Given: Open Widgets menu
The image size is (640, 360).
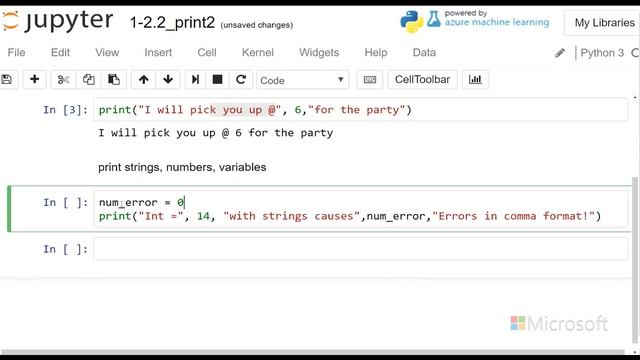Looking at the screenshot, I should (319, 53).
